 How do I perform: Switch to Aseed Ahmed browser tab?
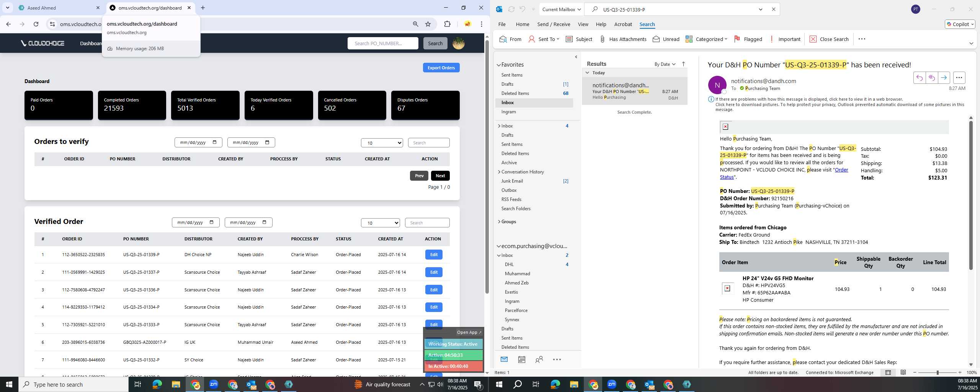(59, 8)
